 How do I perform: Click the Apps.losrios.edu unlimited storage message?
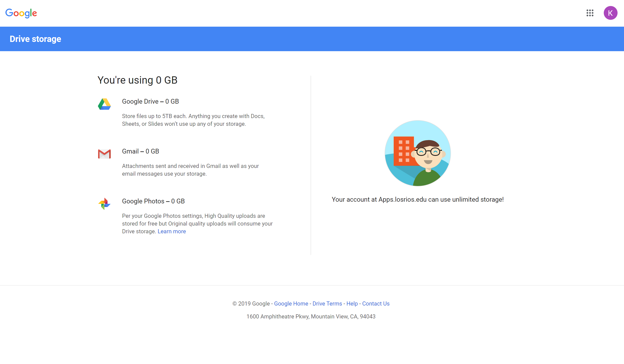418,199
